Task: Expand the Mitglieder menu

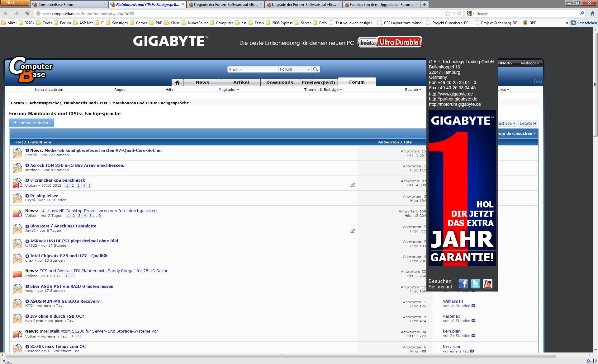Action: pyautogui.click(x=229, y=90)
